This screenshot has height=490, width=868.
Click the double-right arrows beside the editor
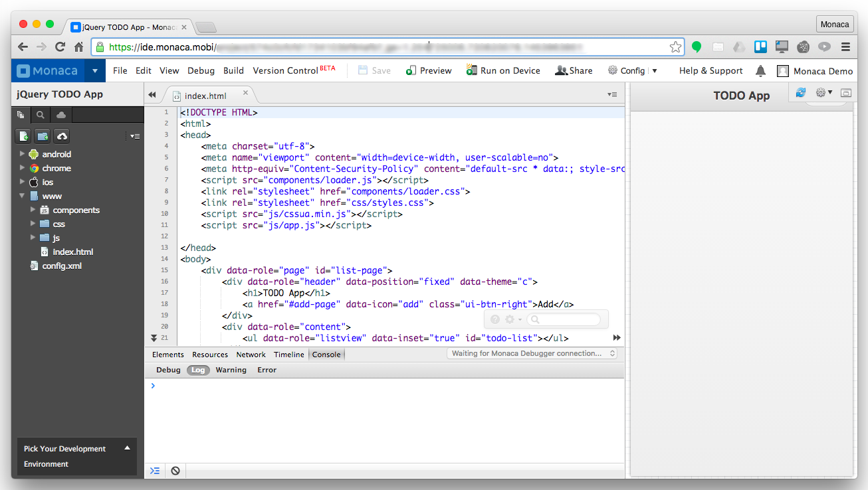coord(617,338)
